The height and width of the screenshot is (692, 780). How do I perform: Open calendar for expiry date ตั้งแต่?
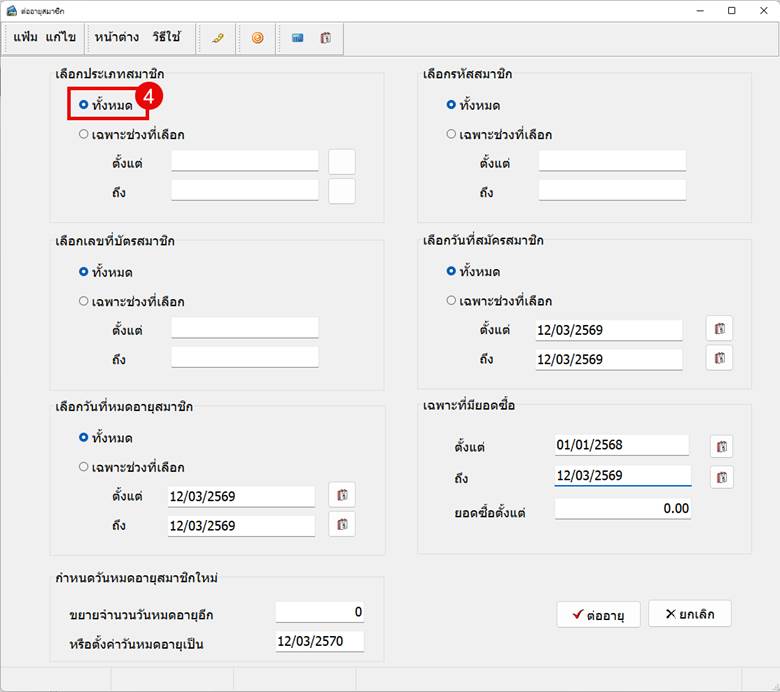(x=342, y=495)
